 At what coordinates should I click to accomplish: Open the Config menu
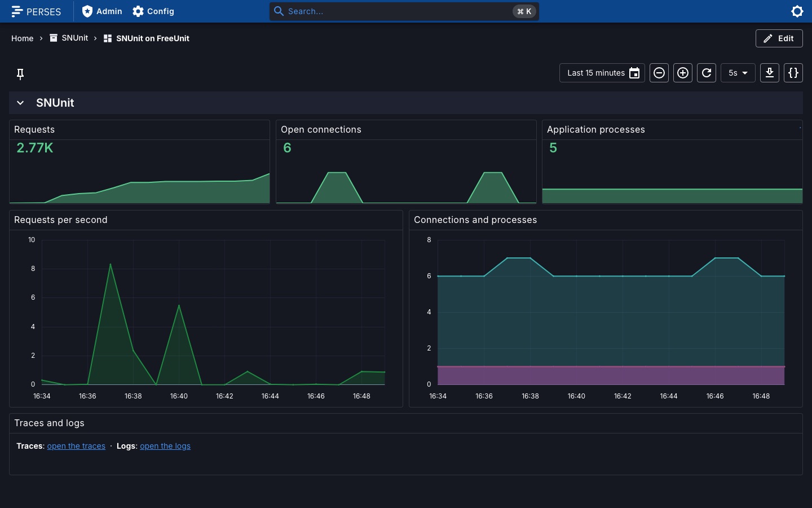153,11
